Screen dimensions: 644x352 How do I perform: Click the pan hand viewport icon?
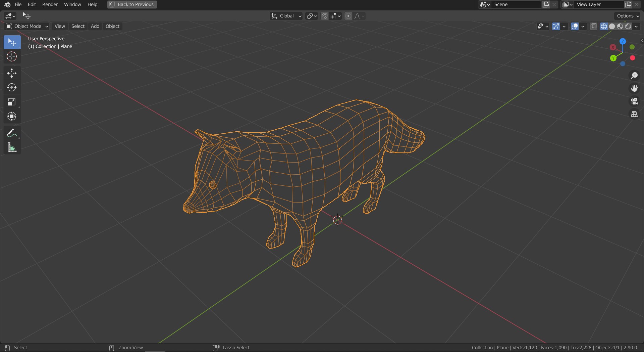coord(634,88)
